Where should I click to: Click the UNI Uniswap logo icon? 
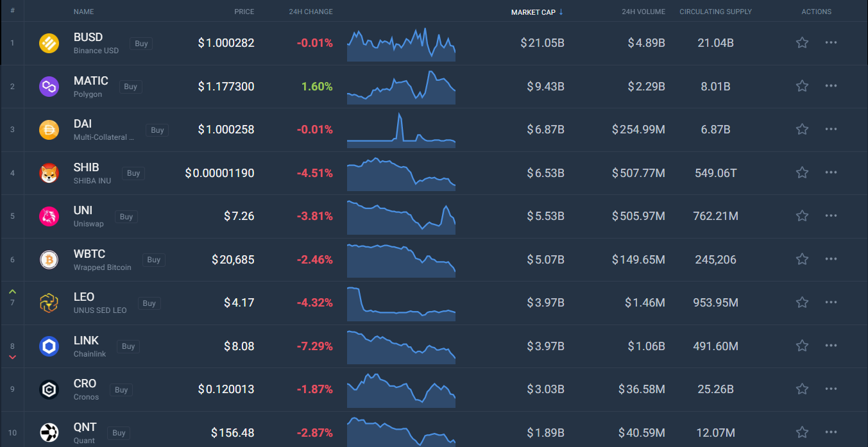[x=49, y=216]
